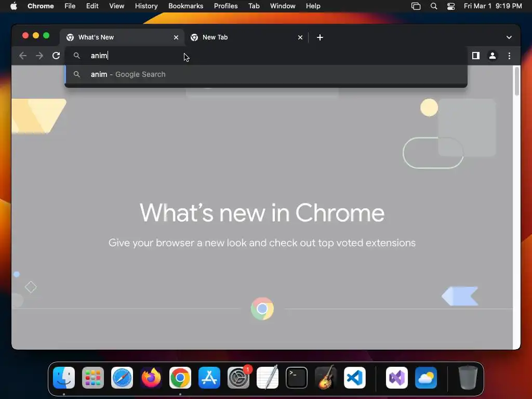Launch Firefox from the Dock
The height and width of the screenshot is (399, 532).
point(151,378)
